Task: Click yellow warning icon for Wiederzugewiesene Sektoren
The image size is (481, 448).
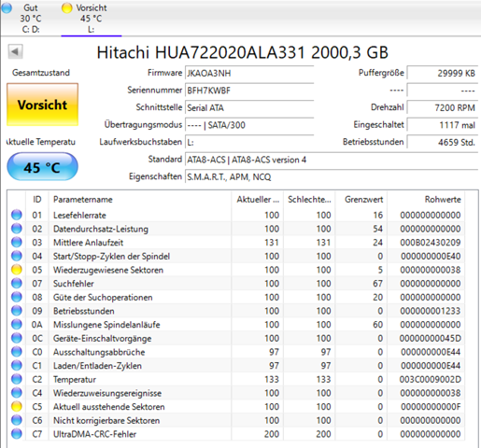Action: (17, 270)
